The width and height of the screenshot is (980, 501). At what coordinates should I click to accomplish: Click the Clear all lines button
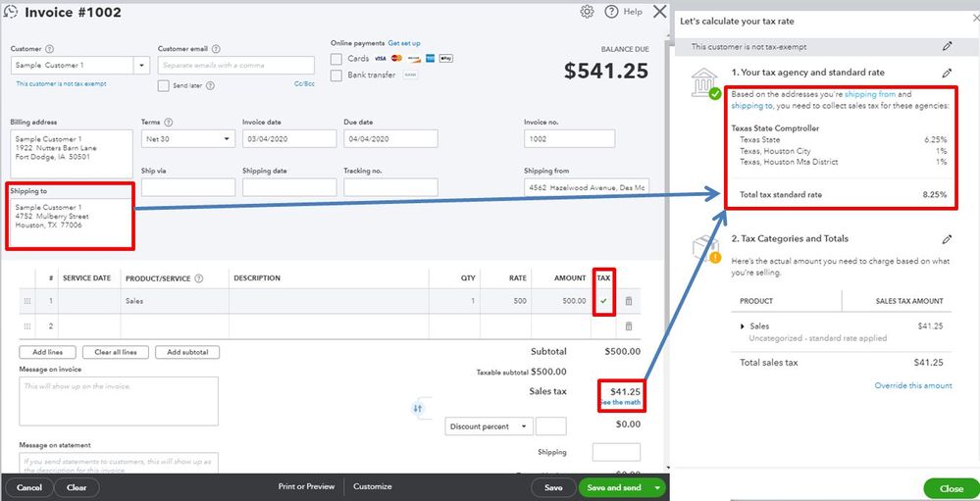point(116,352)
